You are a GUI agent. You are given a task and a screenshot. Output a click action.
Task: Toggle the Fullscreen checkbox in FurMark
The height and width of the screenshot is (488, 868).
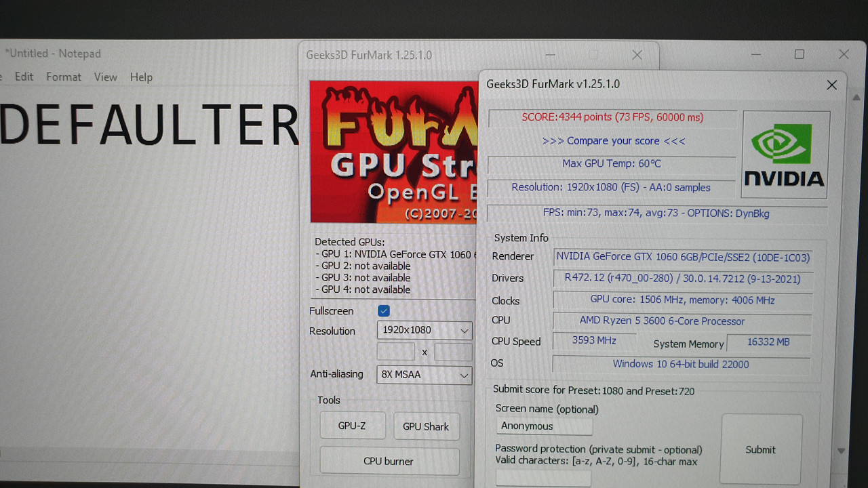(384, 310)
